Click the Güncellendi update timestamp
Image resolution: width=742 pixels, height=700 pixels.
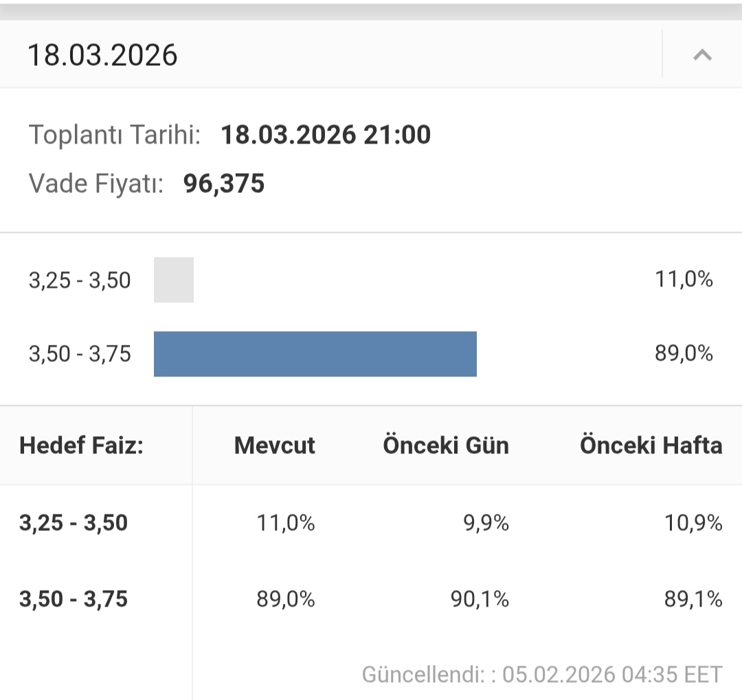[x=542, y=674]
